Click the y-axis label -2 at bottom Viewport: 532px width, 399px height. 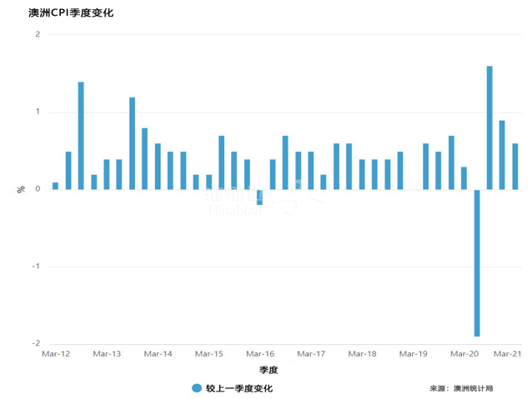pos(36,344)
